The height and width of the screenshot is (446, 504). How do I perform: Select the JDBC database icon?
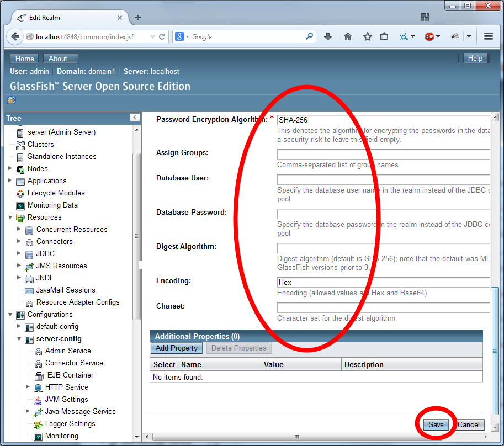tap(30, 253)
